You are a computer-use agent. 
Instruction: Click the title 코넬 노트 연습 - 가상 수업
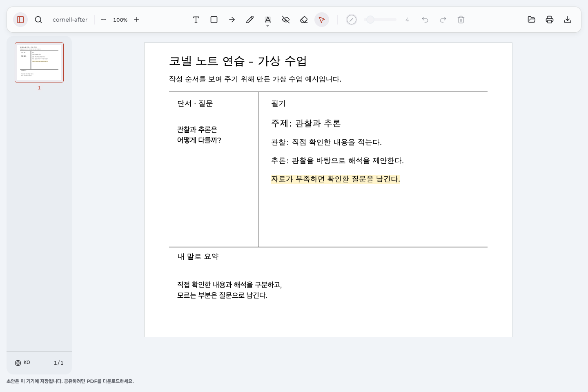point(238,61)
